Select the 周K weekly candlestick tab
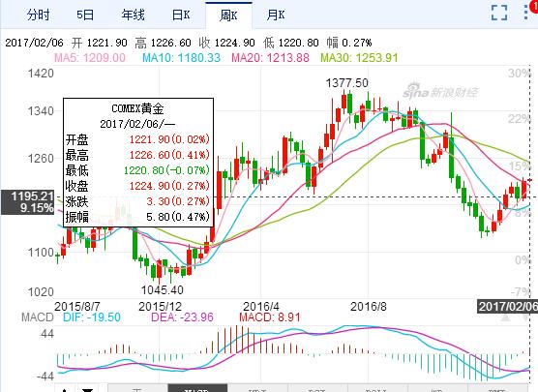This screenshot has width=538, height=392. 228,15
